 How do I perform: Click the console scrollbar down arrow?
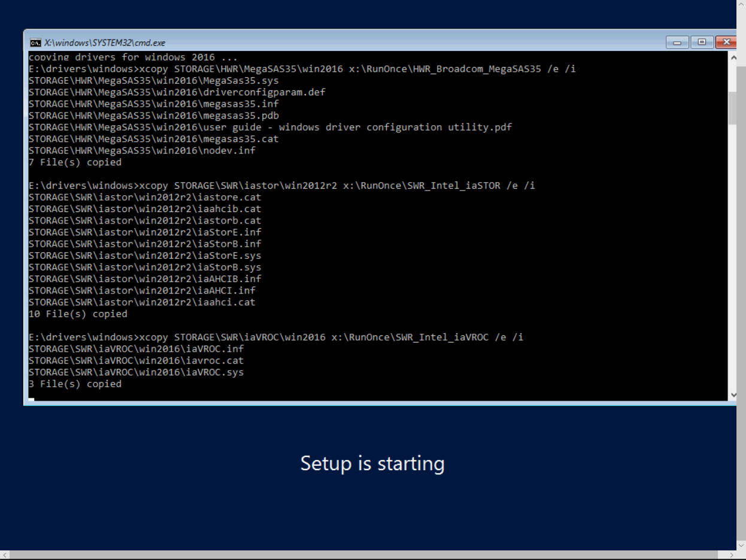[733, 395]
